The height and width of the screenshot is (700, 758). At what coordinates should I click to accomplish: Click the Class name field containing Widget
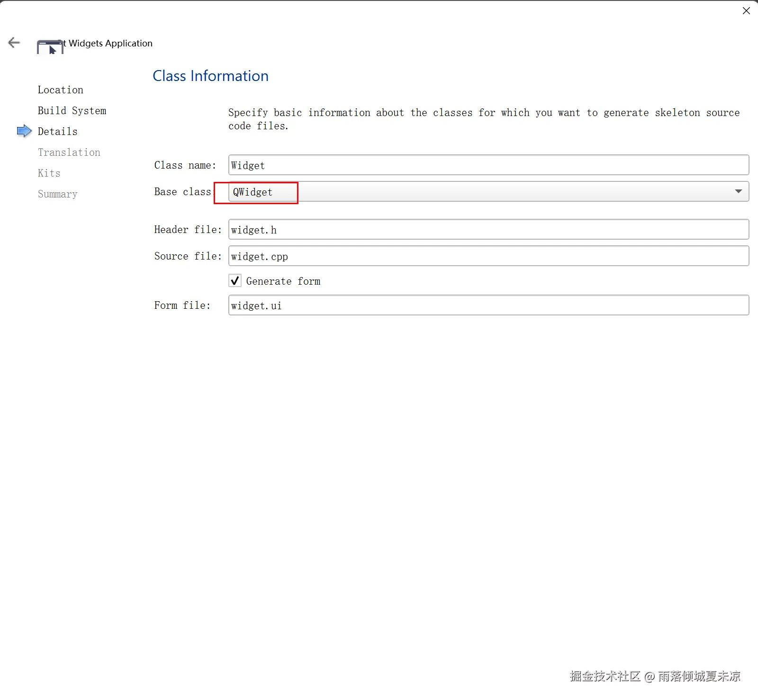[488, 165]
